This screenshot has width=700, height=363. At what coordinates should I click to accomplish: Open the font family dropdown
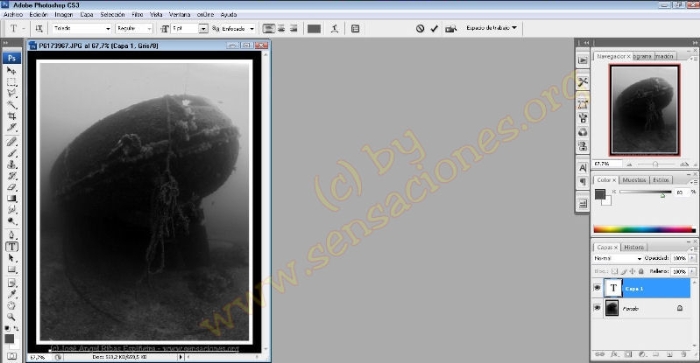point(82,29)
